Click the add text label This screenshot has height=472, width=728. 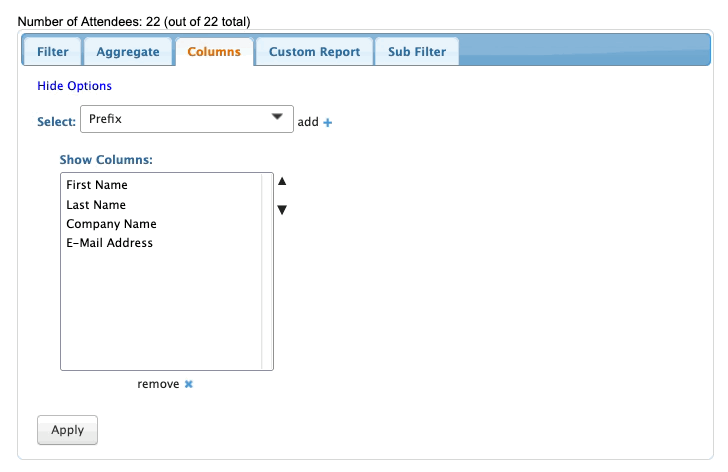pos(308,122)
